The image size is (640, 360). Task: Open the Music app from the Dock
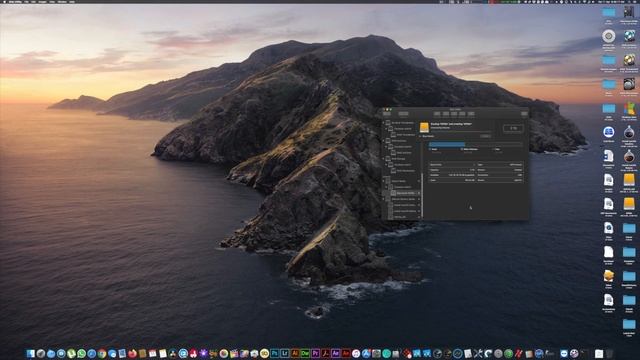coord(356,353)
